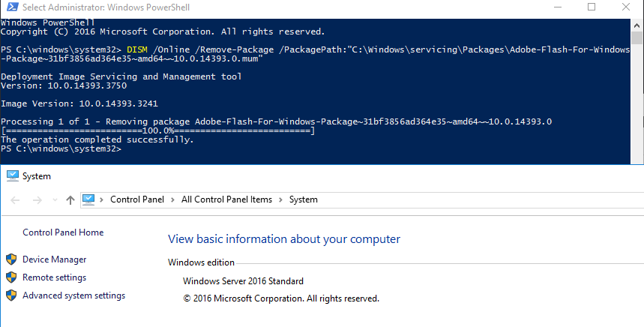This screenshot has height=327, width=644.
Task: Click 'Select Administrator: Windows PowerShell' title text
Action: (106, 7)
